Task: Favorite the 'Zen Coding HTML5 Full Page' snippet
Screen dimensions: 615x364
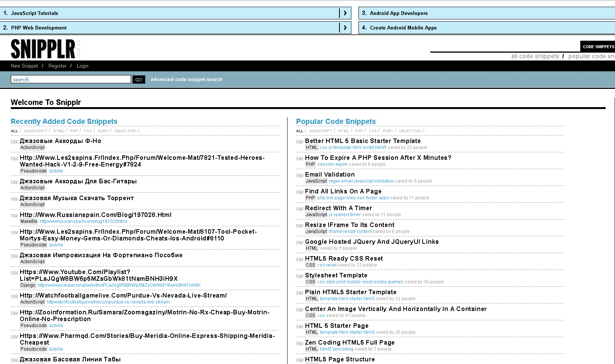Action: (299, 343)
